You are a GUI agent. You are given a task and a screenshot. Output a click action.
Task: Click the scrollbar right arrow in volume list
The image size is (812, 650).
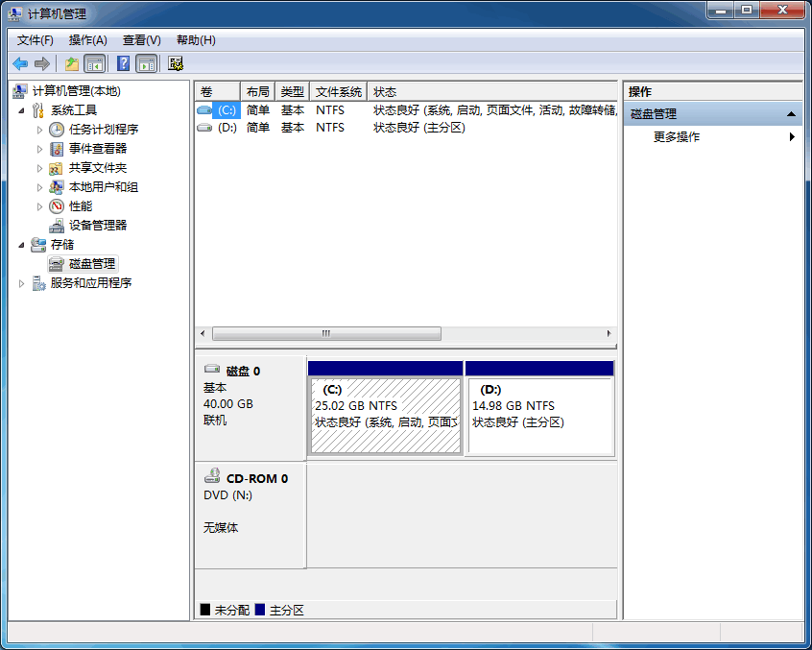pyautogui.click(x=609, y=333)
